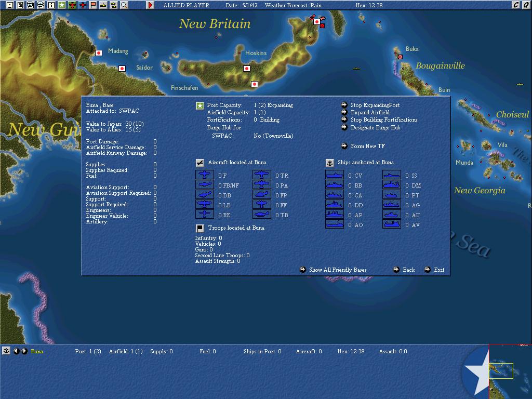The height and width of the screenshot is (399, 532).
Task: Click the 'Weather Forecast: Rain' text
Action: 293,5
